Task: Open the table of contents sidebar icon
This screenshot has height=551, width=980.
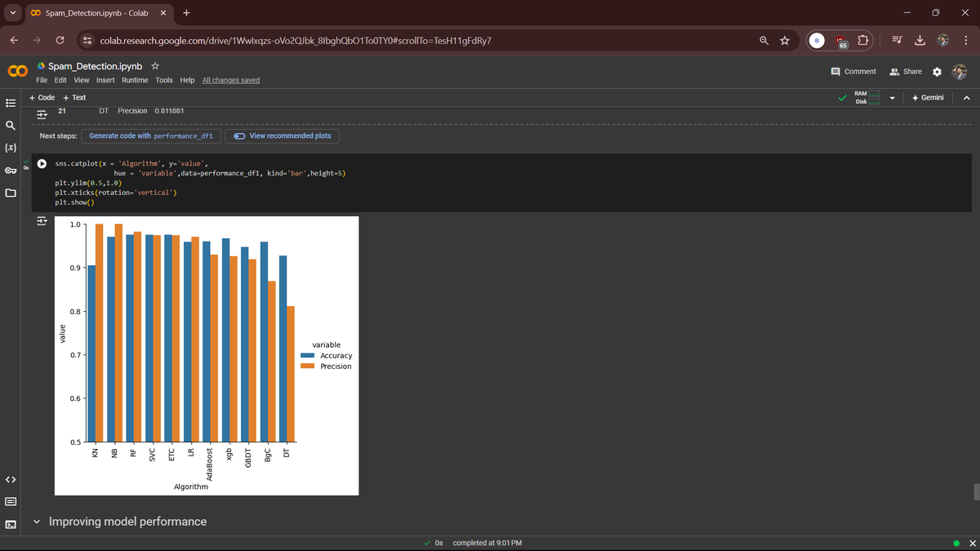Action: (10, 104)
